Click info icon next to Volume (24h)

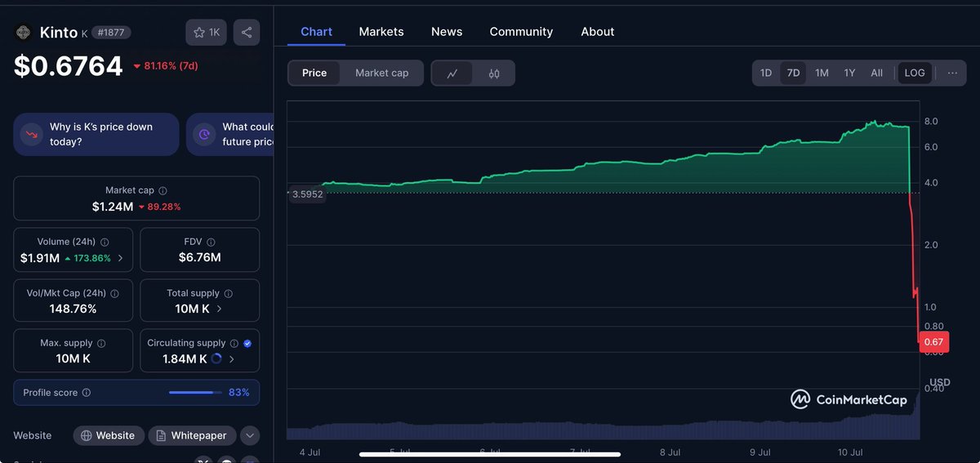[105, 242]
